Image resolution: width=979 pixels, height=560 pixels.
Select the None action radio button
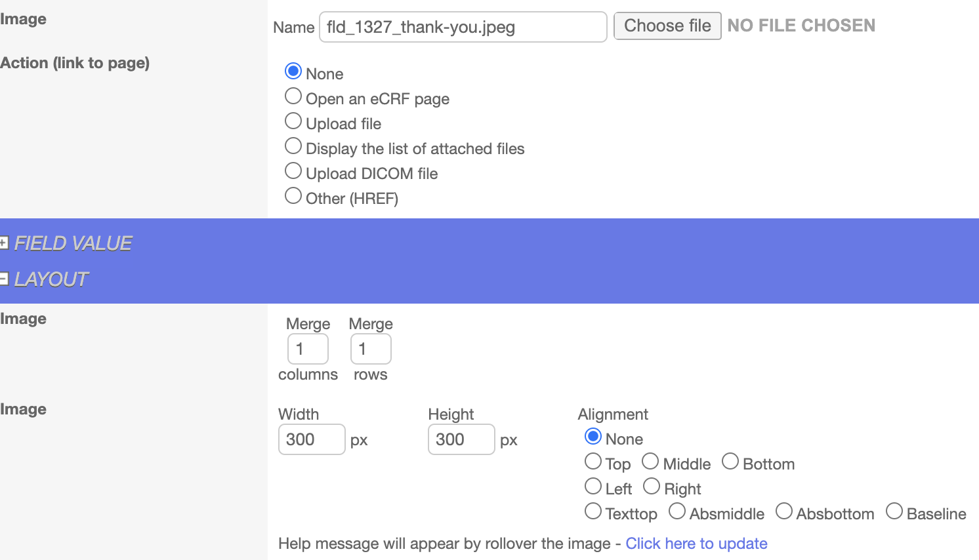point(293,71)
